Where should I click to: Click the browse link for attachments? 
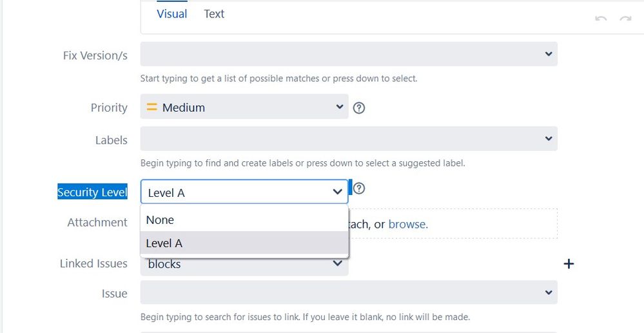(x=407, y=224)
